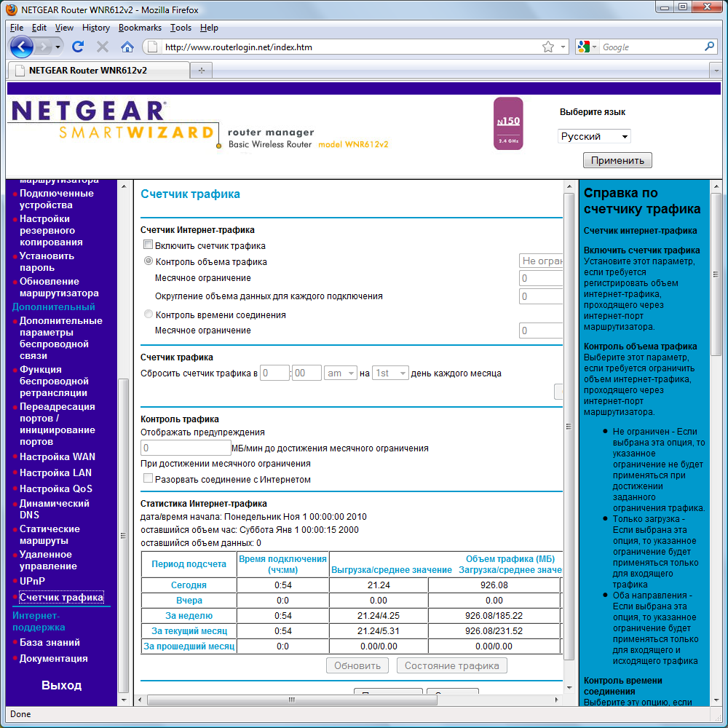Click the Google search box
728x728 pixels.
click(x=651, y=47)
